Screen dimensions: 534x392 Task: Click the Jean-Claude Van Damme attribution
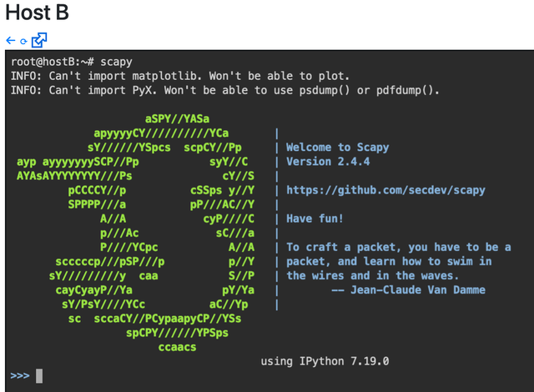click(x=408, y=290)
